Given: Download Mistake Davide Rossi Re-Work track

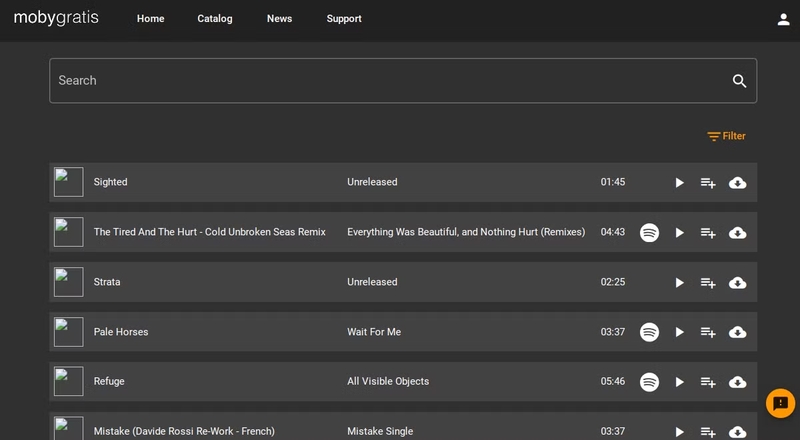Looking at the screenshot, I should 738,432.
